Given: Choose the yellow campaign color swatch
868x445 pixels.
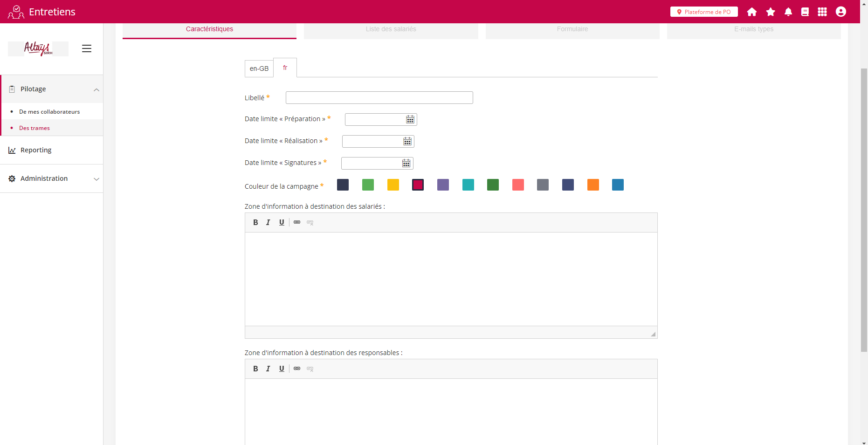Looking at the screenshot, I should [393, 185].
